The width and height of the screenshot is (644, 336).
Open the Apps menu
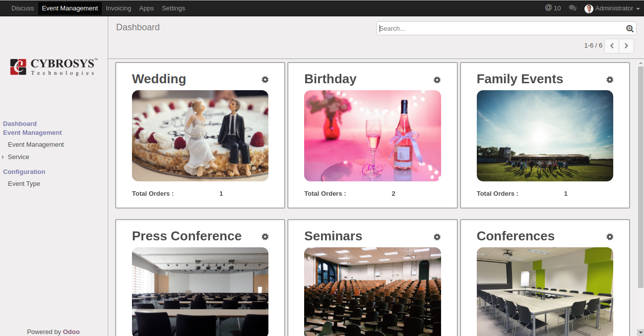(146, 8)
